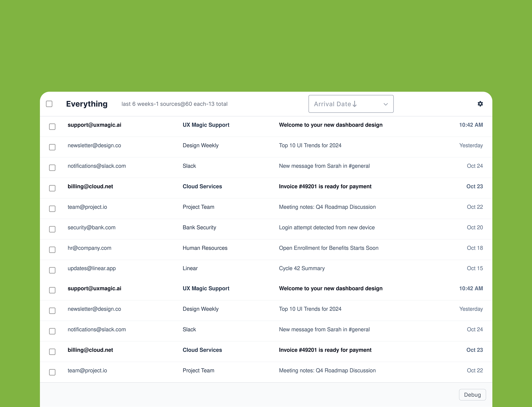Click the chevron on the sort selector
Image resolution: width=532 pixels, height=407 pixels.
[386, 104]
